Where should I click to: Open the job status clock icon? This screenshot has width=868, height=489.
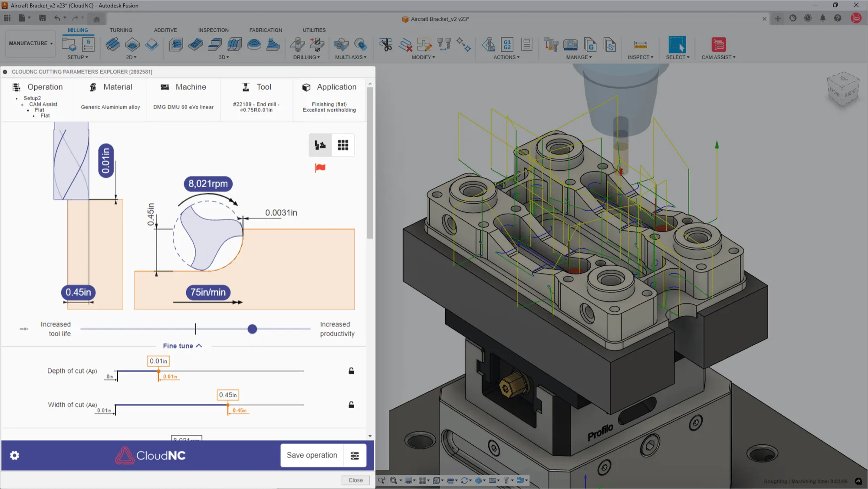(x=808, y=18)
